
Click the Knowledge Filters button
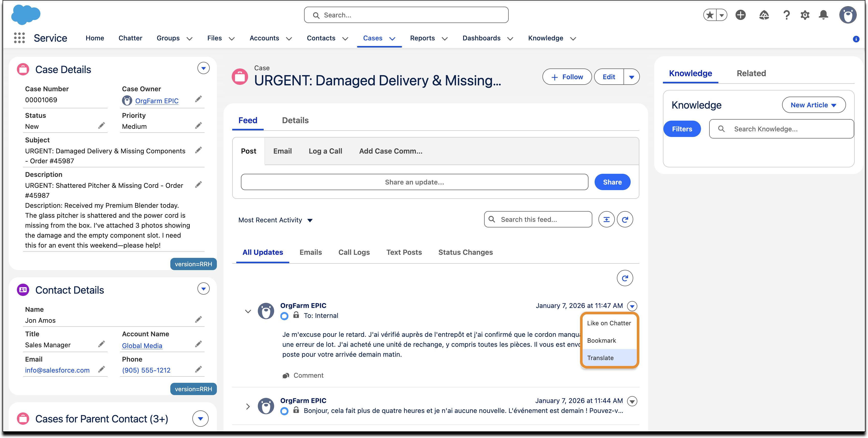(x=682, y=129)
